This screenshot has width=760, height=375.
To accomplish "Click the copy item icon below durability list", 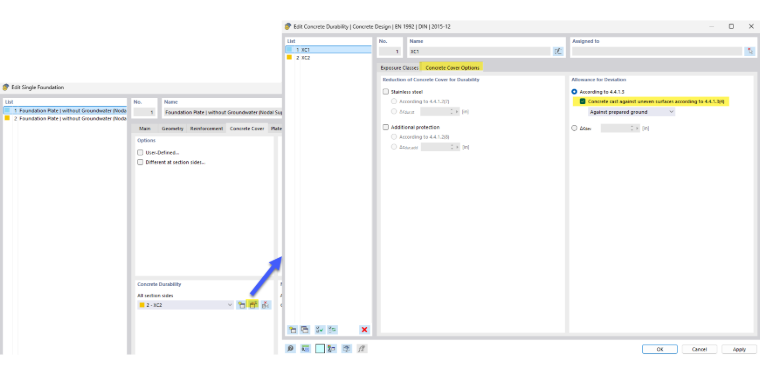I will (305, 329).
